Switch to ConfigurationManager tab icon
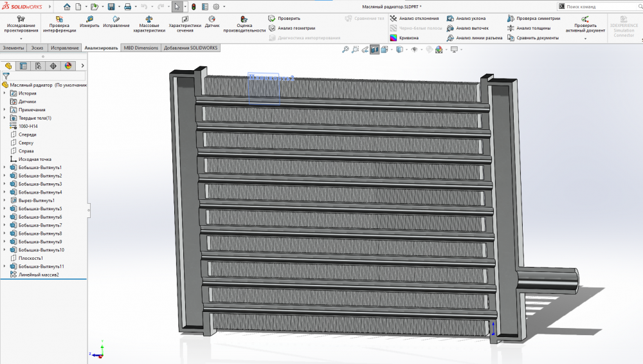The width and height of the screenshot is (643, 364). coord(38,66)
